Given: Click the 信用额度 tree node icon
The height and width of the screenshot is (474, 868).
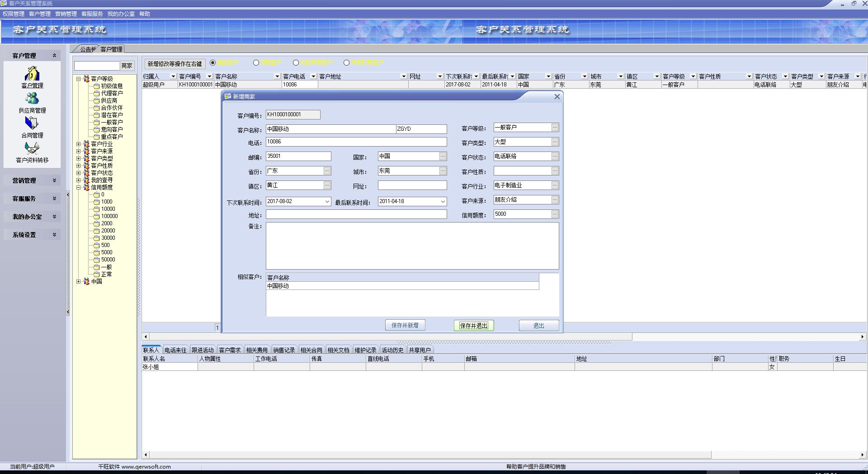Looking at the screenshot, I should [x=86, y=187].
